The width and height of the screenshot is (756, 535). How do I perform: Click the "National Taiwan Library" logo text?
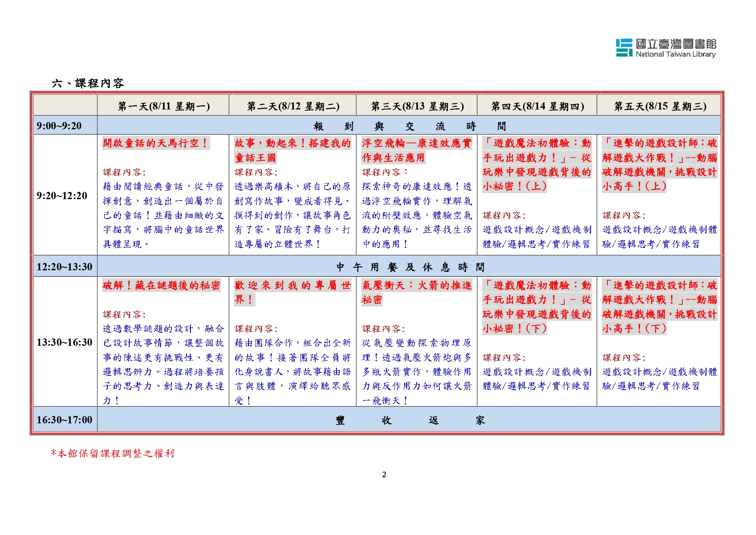[x=675, y=54]
